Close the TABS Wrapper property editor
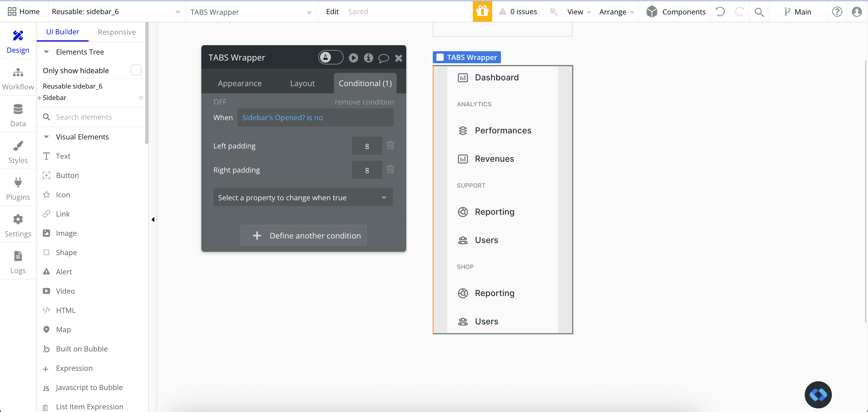 click(x=399, y=58)
